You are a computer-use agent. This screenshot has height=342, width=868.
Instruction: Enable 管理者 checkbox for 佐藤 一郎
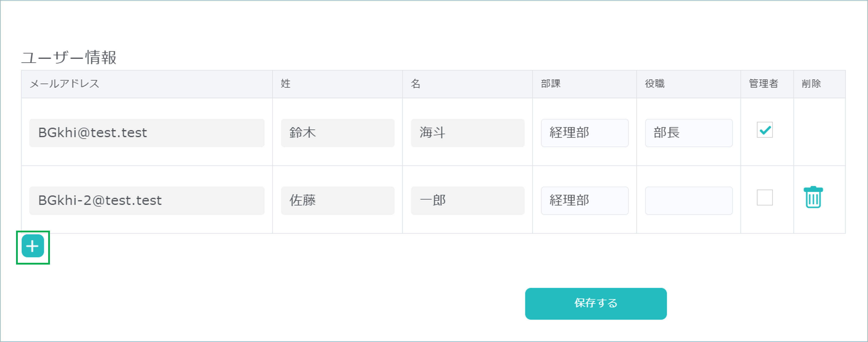[764, 198]
